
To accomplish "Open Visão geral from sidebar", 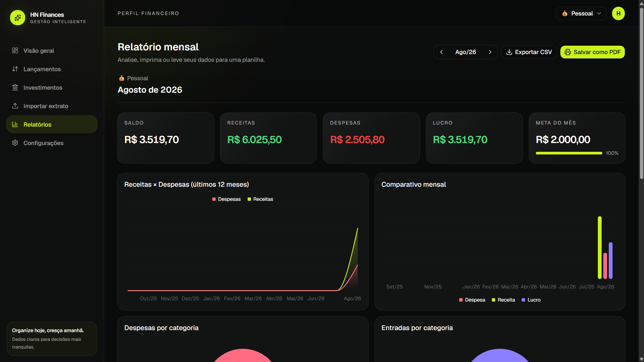I will click(x=52, y=51).
